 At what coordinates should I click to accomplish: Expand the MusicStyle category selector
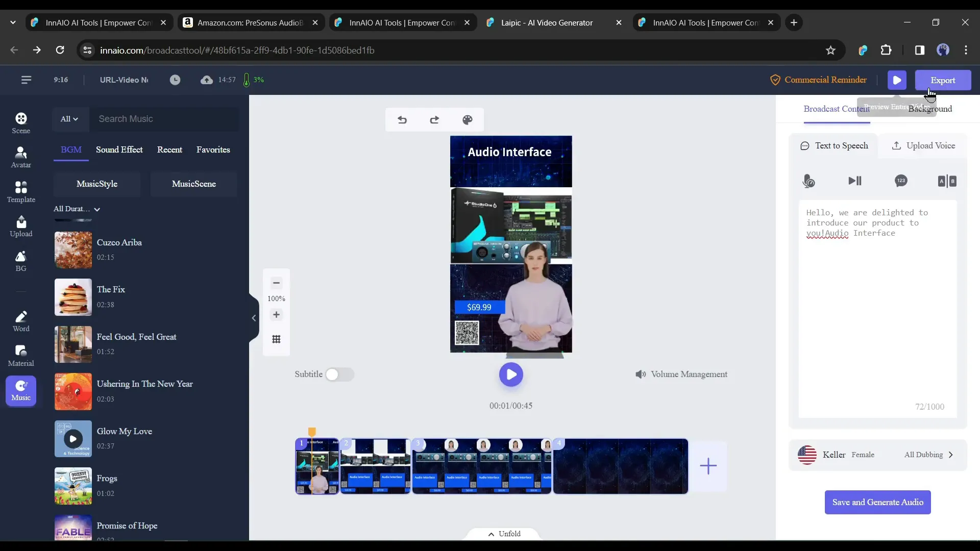coord(97,184)
